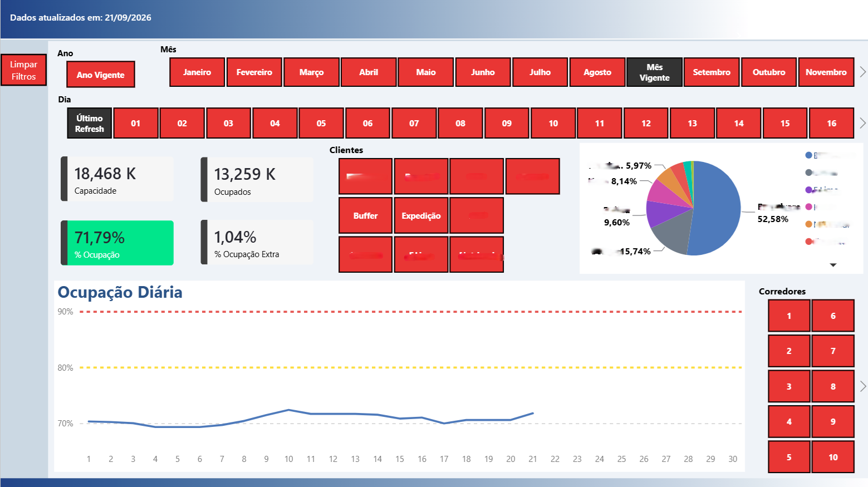
Task: Select corridor 3 in Corredores
Action: click(789, 386)
